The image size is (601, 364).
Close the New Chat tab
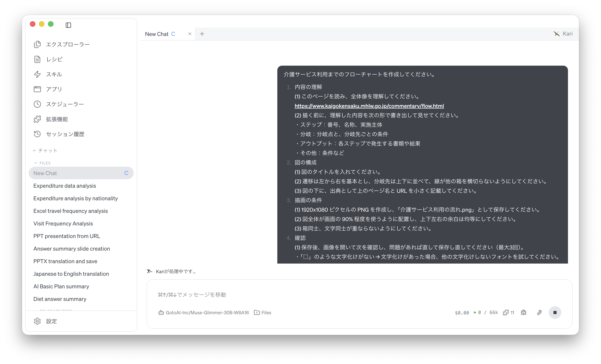click(x=190, y=34)
